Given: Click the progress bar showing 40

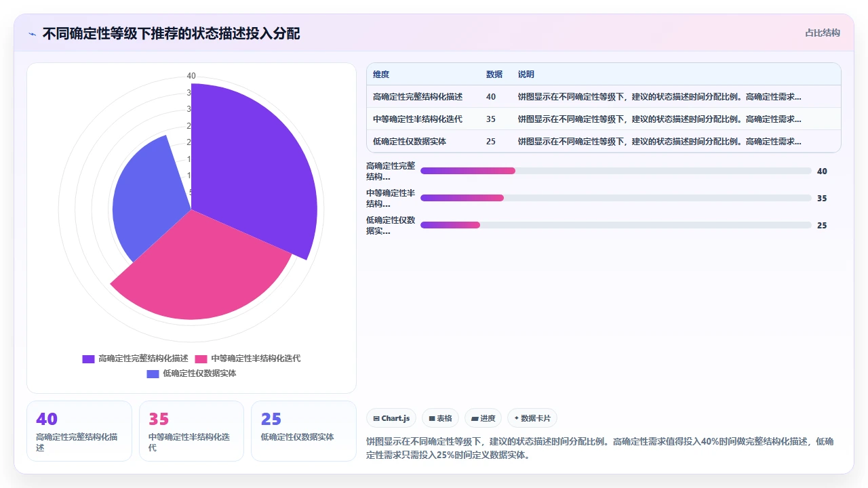Looking at the screenshot, I should 616,171.
